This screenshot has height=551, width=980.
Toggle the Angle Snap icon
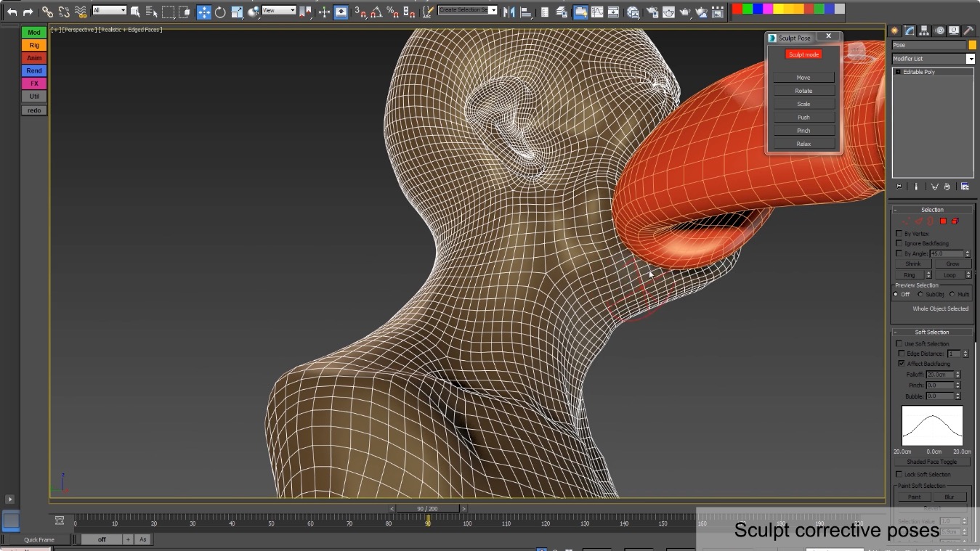pyautogui.click(x=376, y=12)
